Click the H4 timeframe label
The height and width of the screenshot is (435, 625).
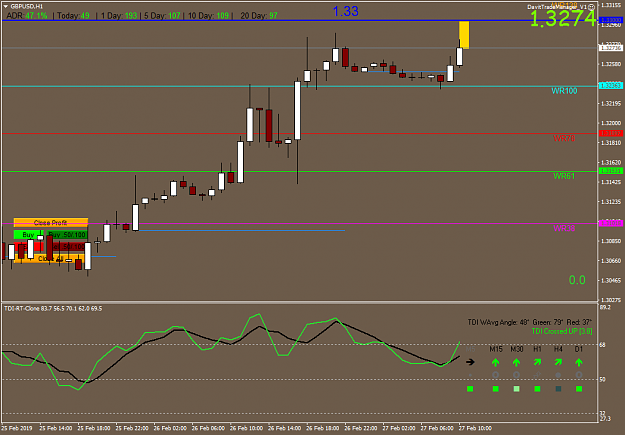tap(558, 349)
